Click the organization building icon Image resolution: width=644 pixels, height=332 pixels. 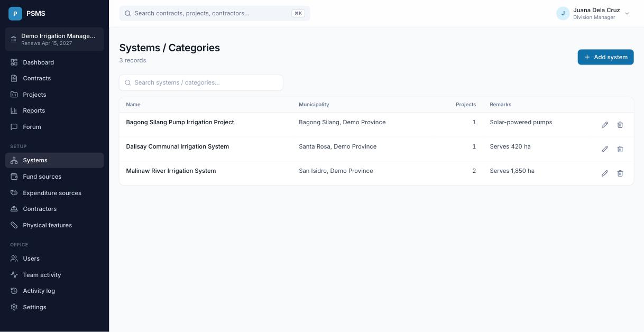pos(14,39)
